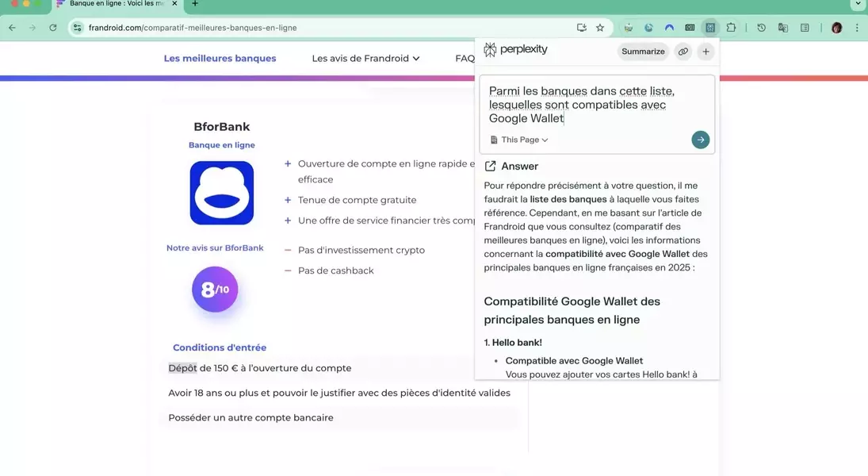The height and width of the screenshot is (476, 868).
Task: Click the highlighted word Dépôt
Action: [x=182, y=368]
